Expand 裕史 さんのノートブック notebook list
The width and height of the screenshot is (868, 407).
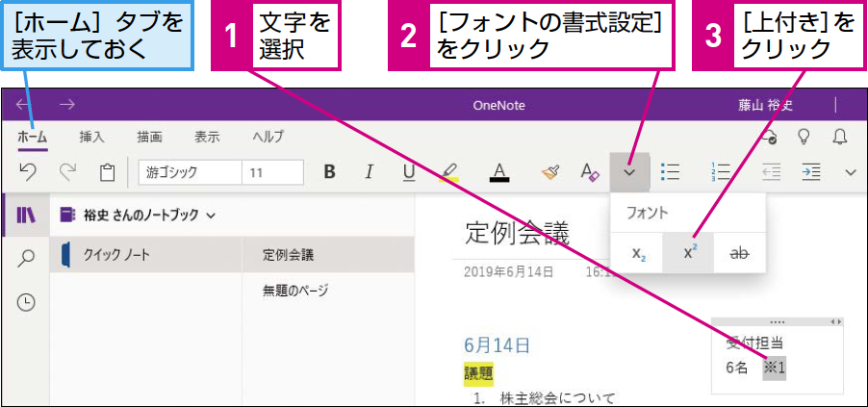(x=138, y=216)
